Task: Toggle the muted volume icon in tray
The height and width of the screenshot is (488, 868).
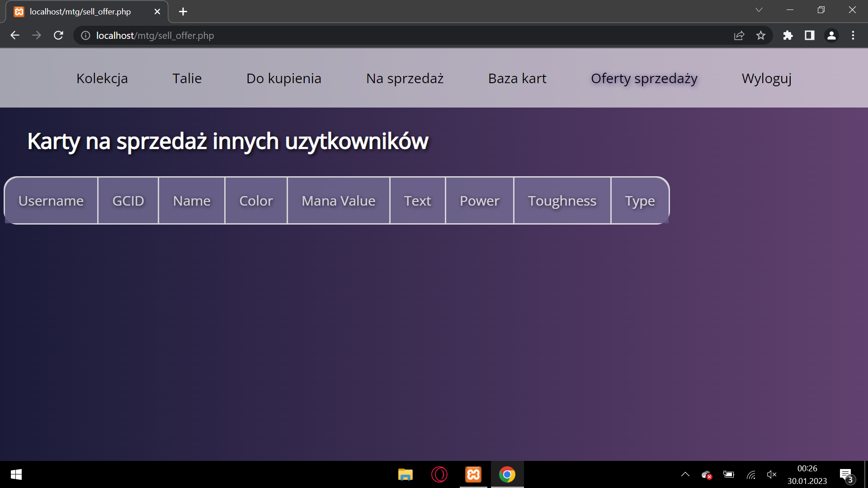Action: (772, 474)
